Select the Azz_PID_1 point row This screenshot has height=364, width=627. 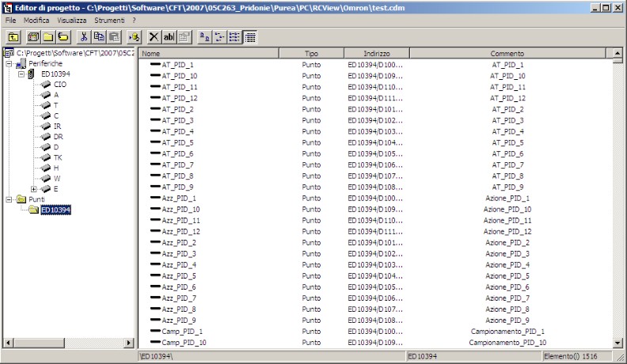(179, 198)
